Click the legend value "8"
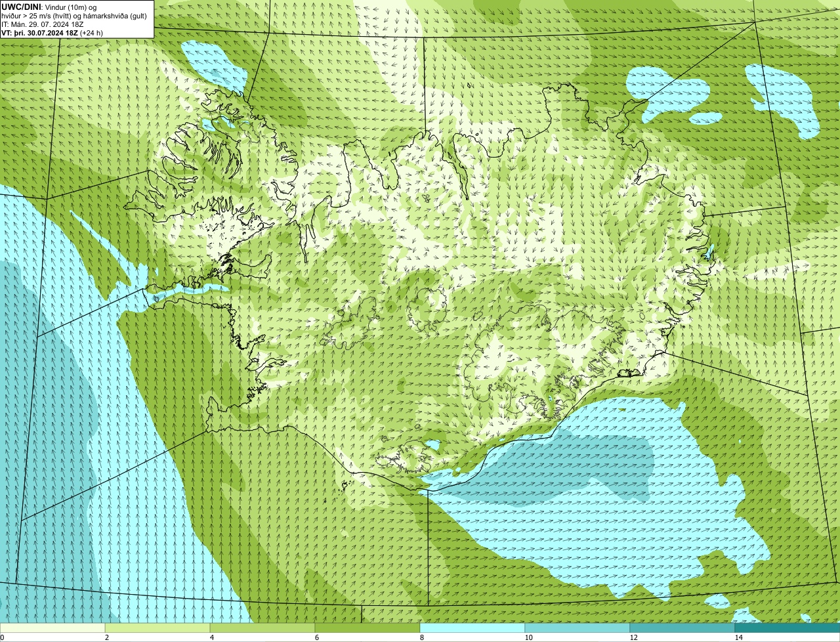This screenshot has height=642, width=840. [x=421, y=637]
